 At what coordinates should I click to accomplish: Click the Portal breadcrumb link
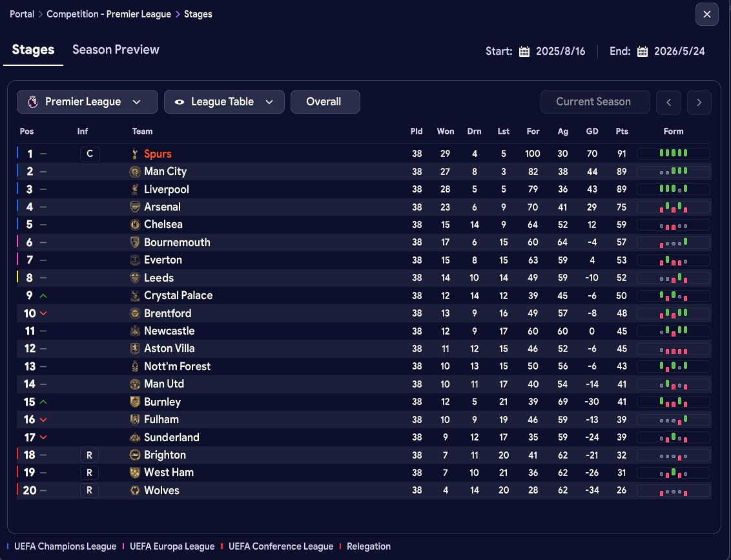coord(22,14)
